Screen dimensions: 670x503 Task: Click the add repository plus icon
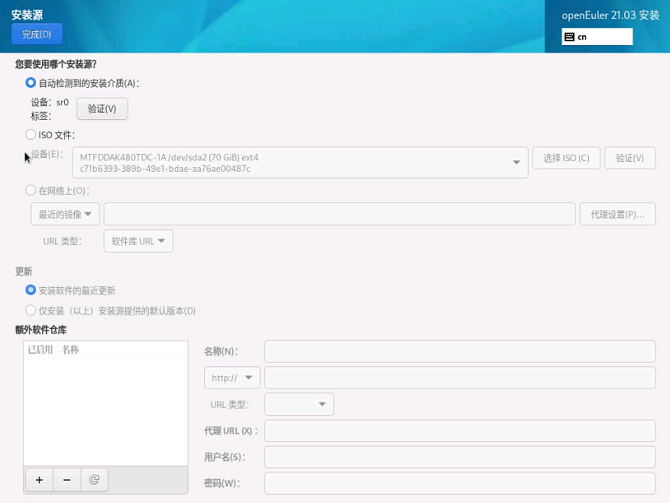39,480
